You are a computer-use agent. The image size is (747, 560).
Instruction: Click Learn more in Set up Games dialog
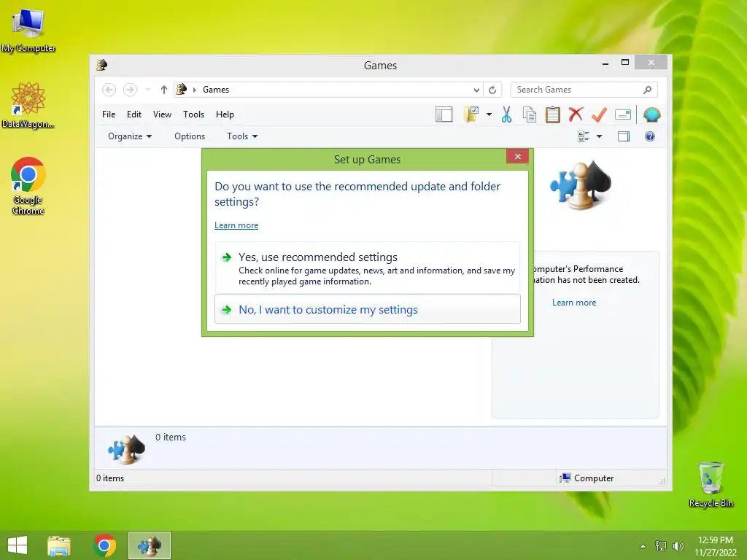tap(236, 225)
